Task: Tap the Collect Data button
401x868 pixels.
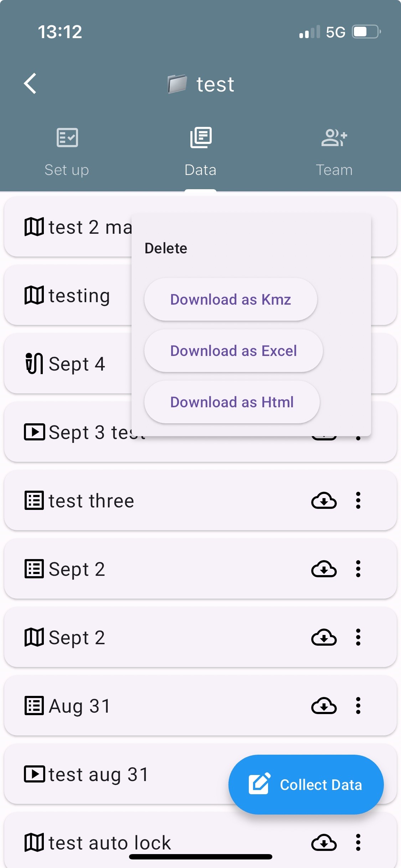Action: pyautogui.click(x=306, y=785)
